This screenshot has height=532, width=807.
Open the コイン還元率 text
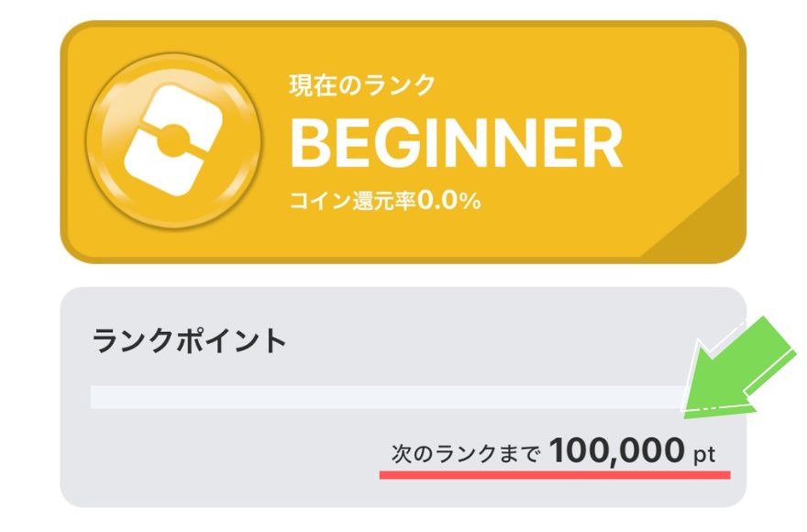pos(352,201)
